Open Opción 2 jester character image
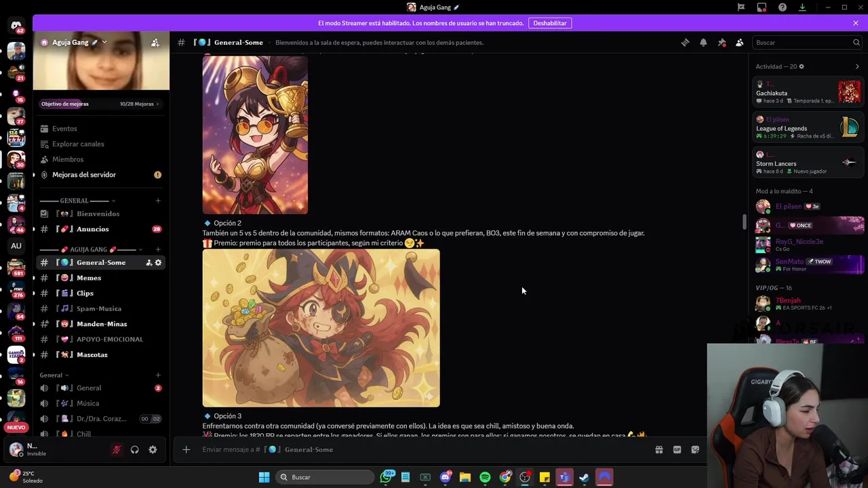The width and height of the screenshot is (868, 488). [x=321, y=328]
